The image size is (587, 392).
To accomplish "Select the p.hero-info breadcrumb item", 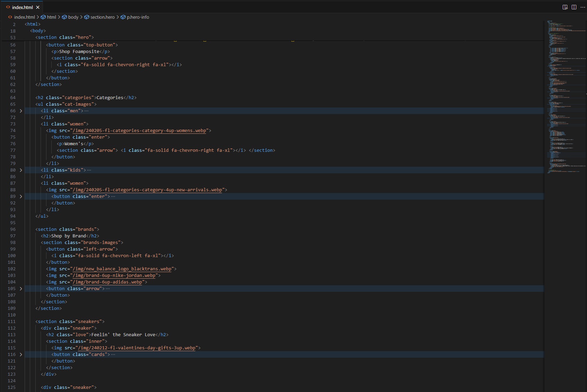I will pos(138,17).
